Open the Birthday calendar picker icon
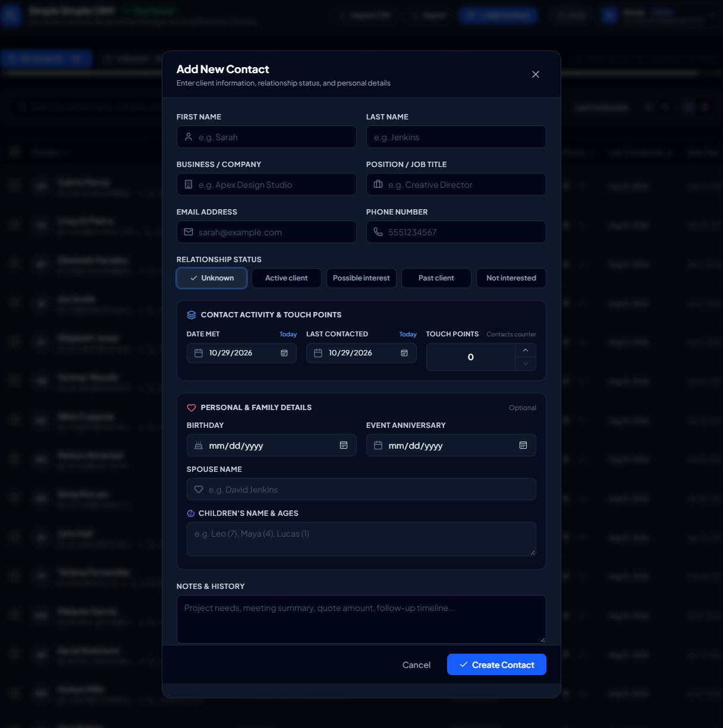The image size is (723, 728). click(344, 445)
